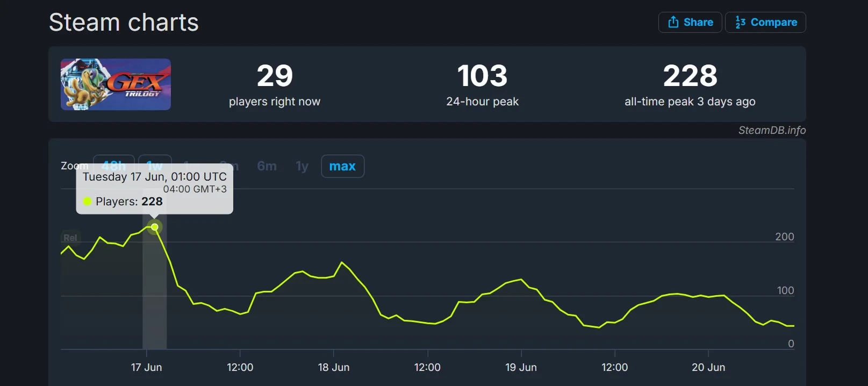The width and height of the screenshot is (868, 386).
Task: Click the 18 Jun x-axis label
Action: 333,367
